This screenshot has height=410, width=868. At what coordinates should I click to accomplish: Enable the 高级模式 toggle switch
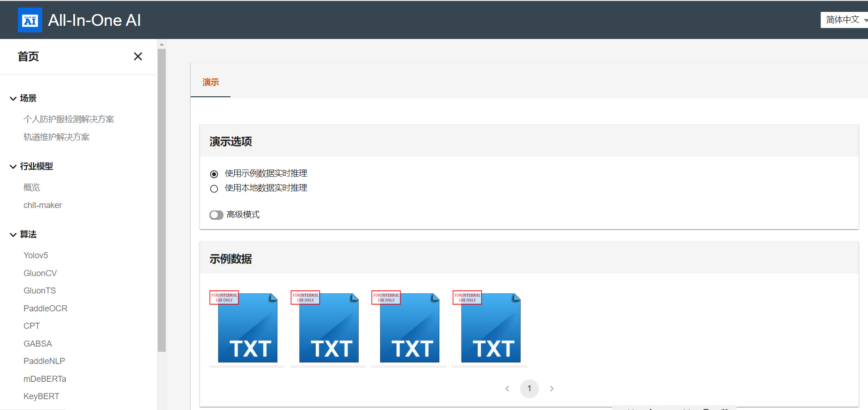pyautogui.click(x=216, y=215)
